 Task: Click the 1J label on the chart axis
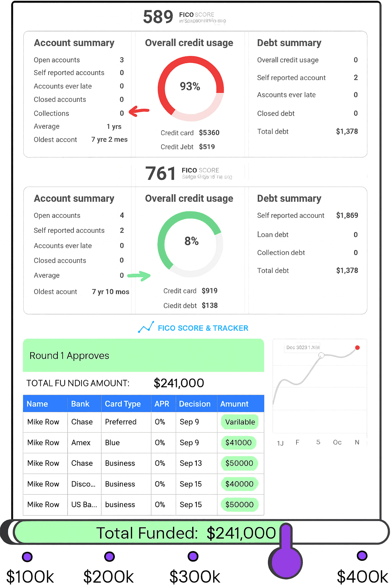(x=280, y=443)
